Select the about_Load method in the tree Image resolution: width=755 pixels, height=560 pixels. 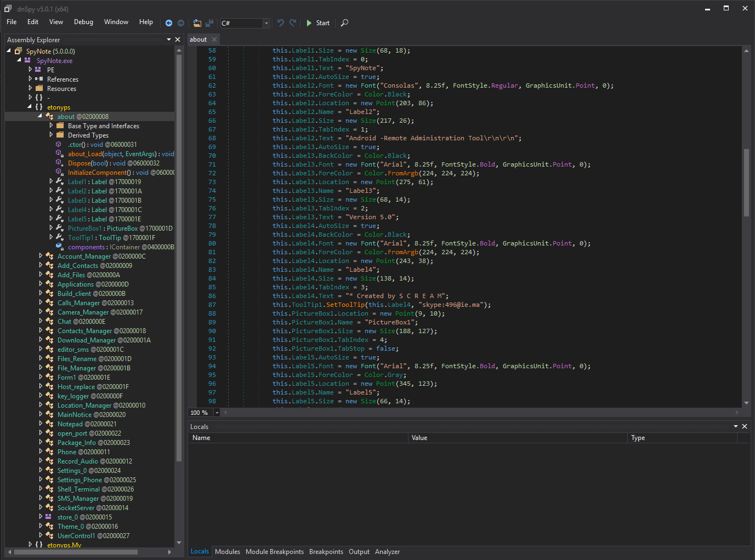(121, 153)
